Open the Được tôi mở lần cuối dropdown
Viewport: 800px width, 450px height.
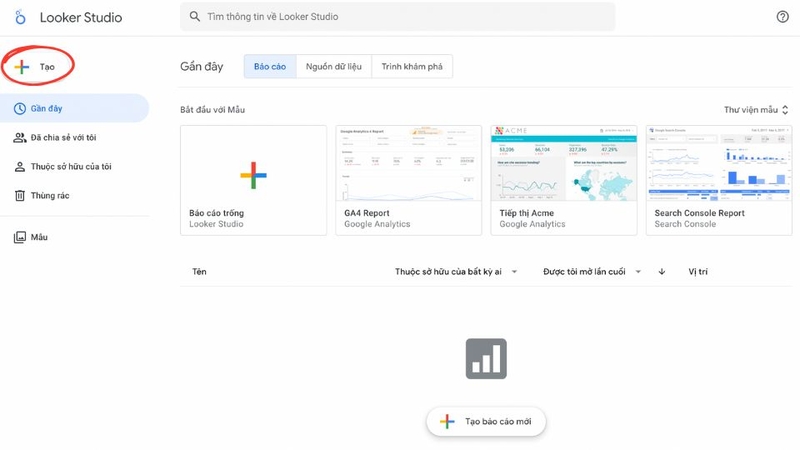592,271
